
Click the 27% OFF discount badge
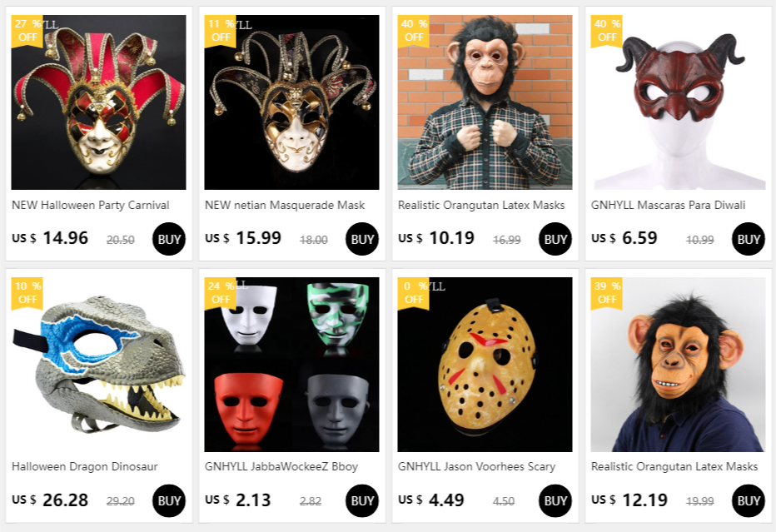tap(27, 31)
